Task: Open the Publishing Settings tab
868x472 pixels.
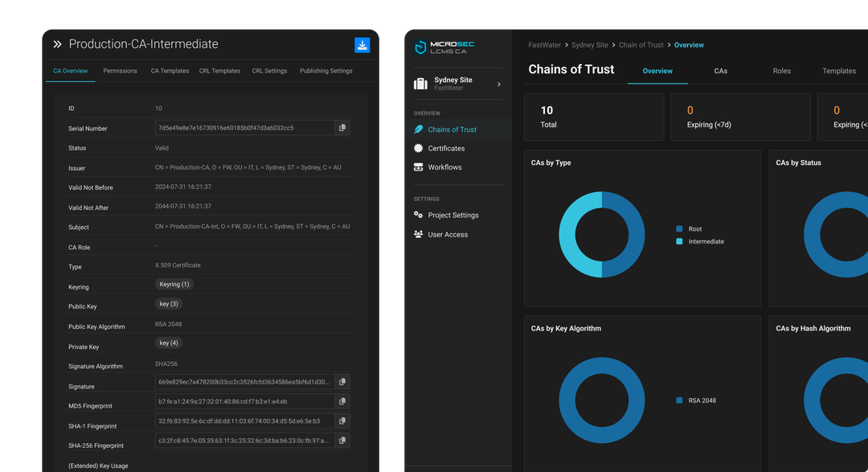Action: pos(326,71)
